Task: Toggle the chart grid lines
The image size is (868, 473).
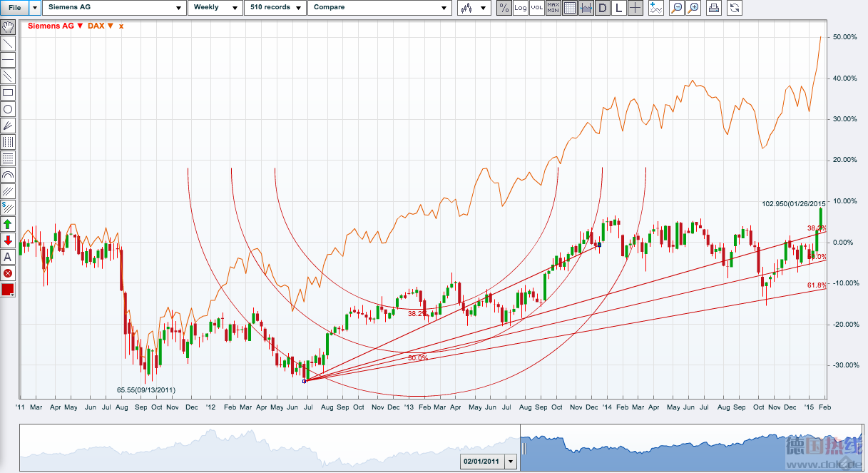Action: (x=570, y=8)
